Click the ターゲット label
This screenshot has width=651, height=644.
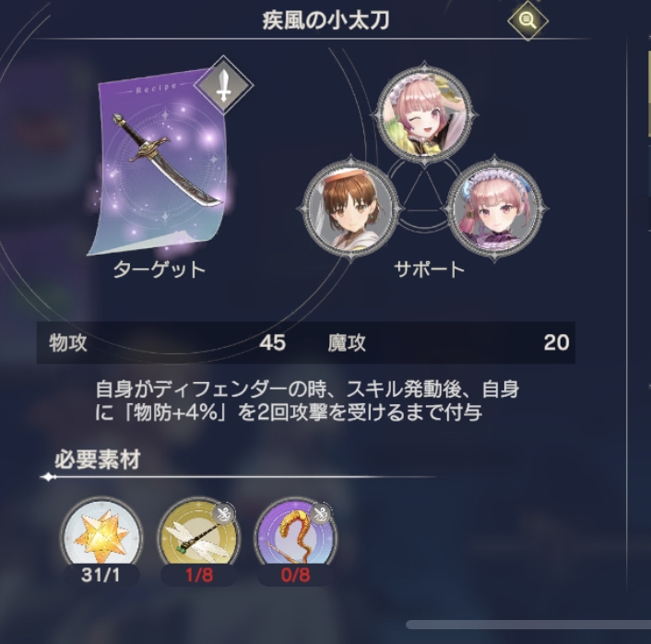point(160,269)
